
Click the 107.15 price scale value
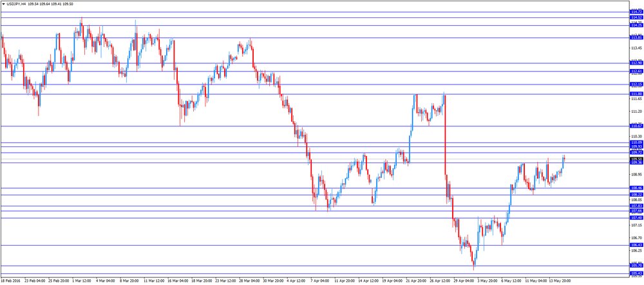(x=636, y=226)
